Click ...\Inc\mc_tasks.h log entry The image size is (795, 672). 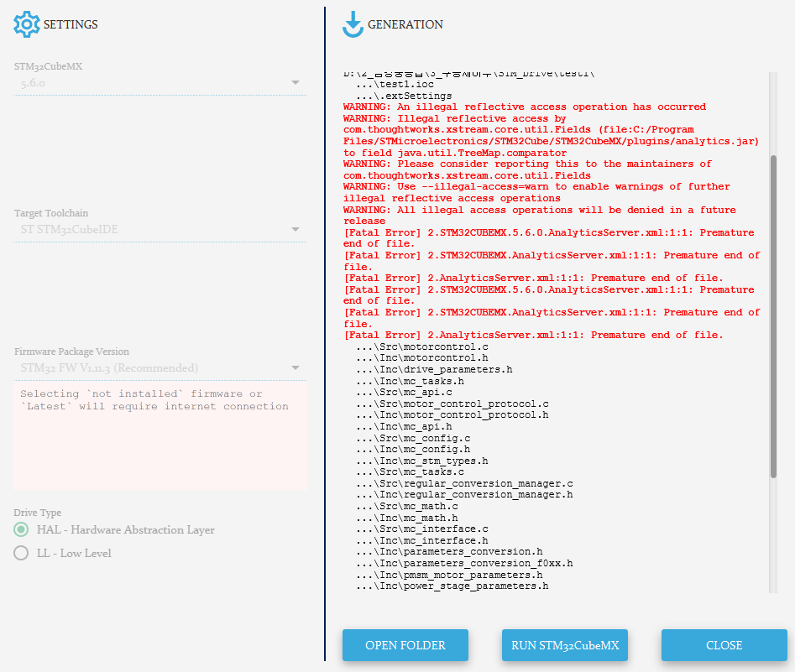[x=410, y=381]
